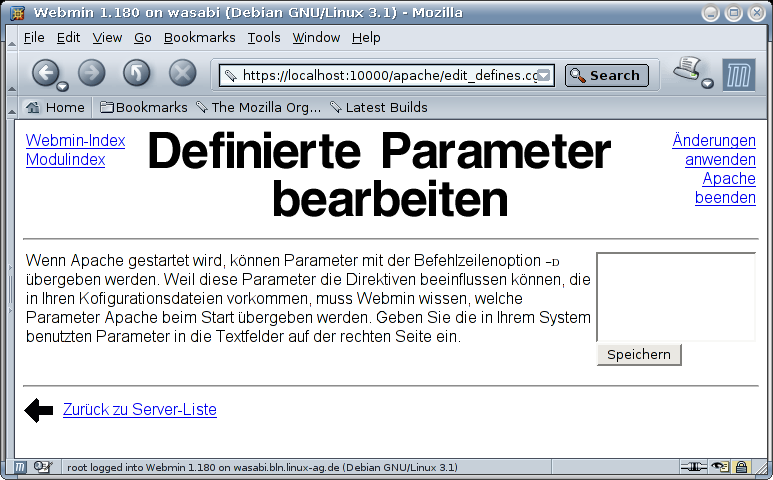Click the black left arrow icon
Image resolution: width=773 pixels, height=480 pixels.
click(x=38, y=410)
